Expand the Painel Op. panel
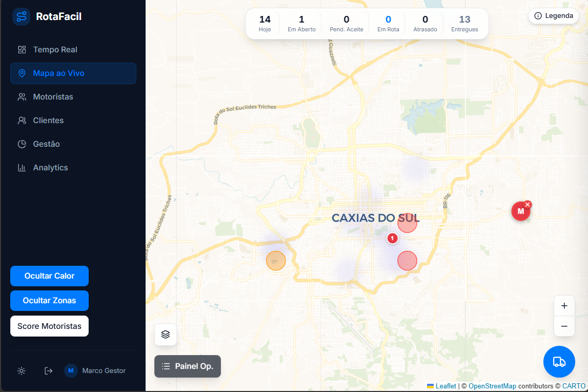The image size is (588, 392). coord(188,366)
